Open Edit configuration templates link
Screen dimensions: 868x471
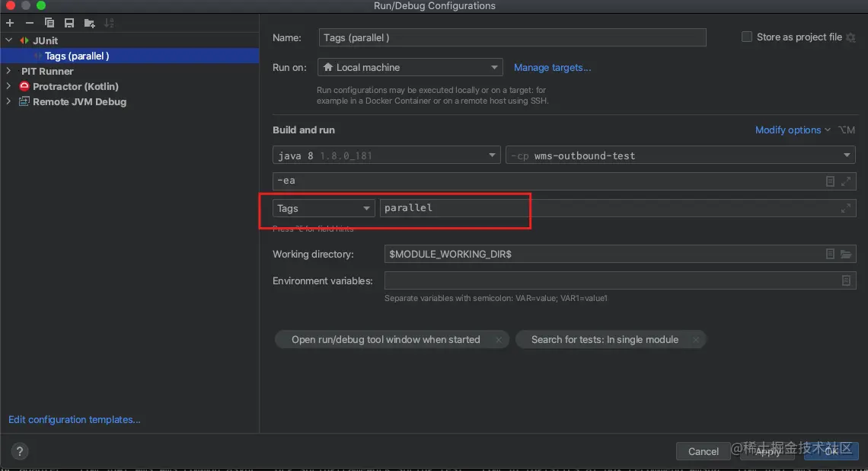point(74,419)
